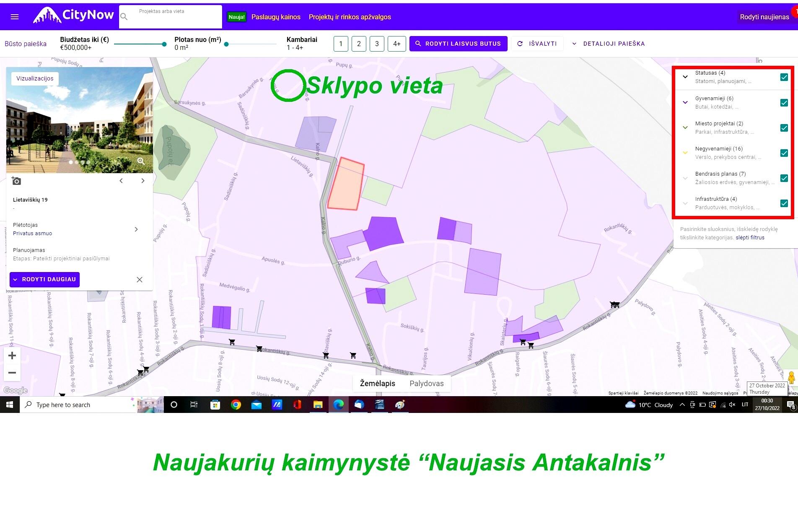Show previous project with left arrow
The image size is (798, 532).
click(121, 181)
